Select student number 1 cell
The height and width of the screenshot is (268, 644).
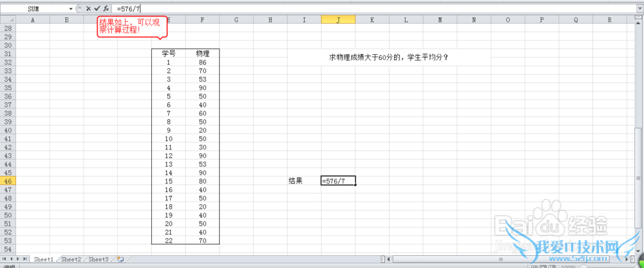pyautogui.click(x=168, y=62)
